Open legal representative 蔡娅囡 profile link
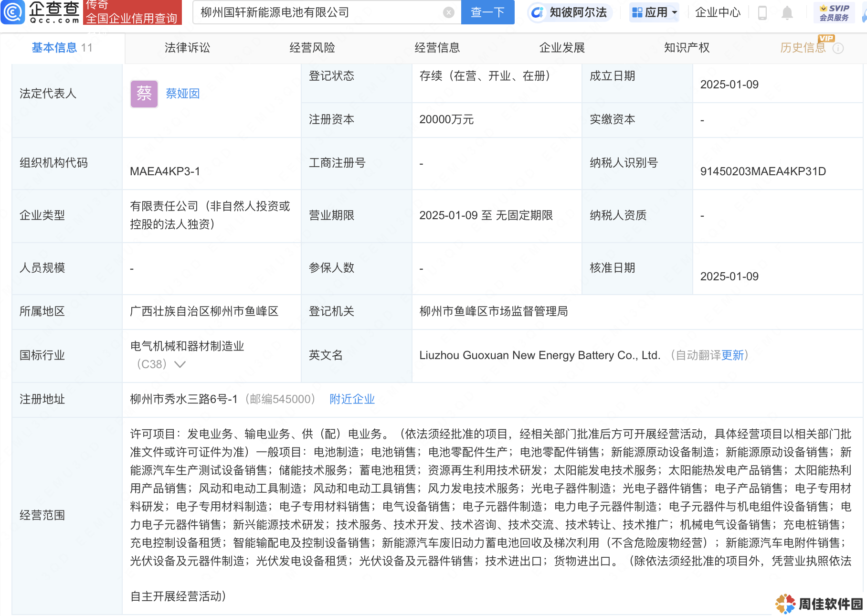 point(182,94)
